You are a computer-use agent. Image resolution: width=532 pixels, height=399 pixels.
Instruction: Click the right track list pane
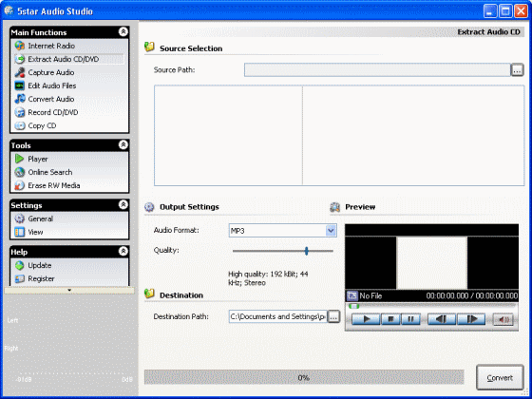click(x=413, y=135)
